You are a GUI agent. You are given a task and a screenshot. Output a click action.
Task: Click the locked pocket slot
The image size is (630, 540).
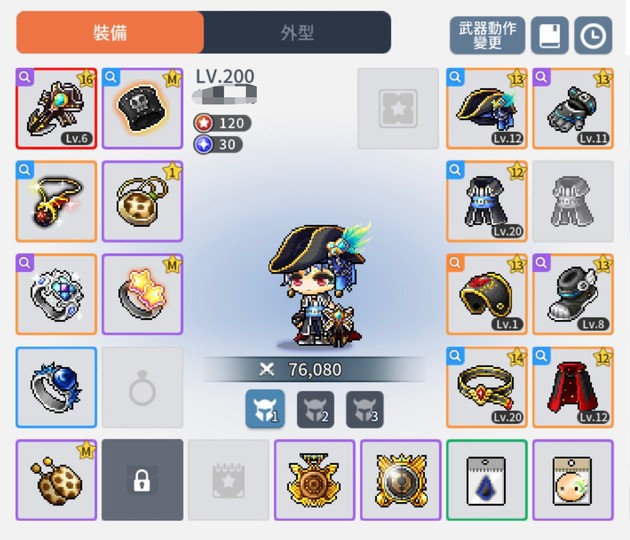(142, 480)
